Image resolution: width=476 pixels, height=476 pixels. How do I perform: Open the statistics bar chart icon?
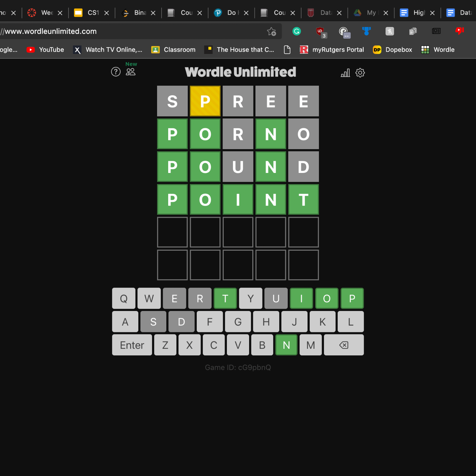[345, 73]
